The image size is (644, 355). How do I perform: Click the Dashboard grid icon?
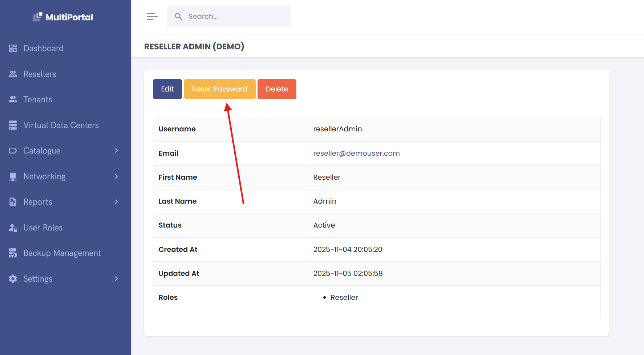pos(13,48)
